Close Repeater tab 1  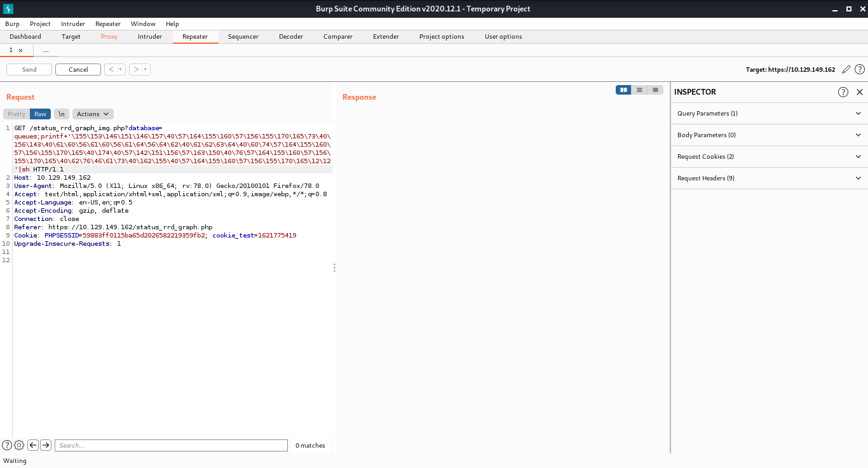[x=20, y=50]
